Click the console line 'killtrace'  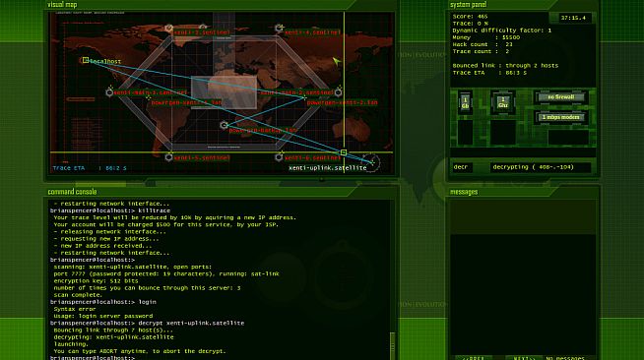coord(110,210)
